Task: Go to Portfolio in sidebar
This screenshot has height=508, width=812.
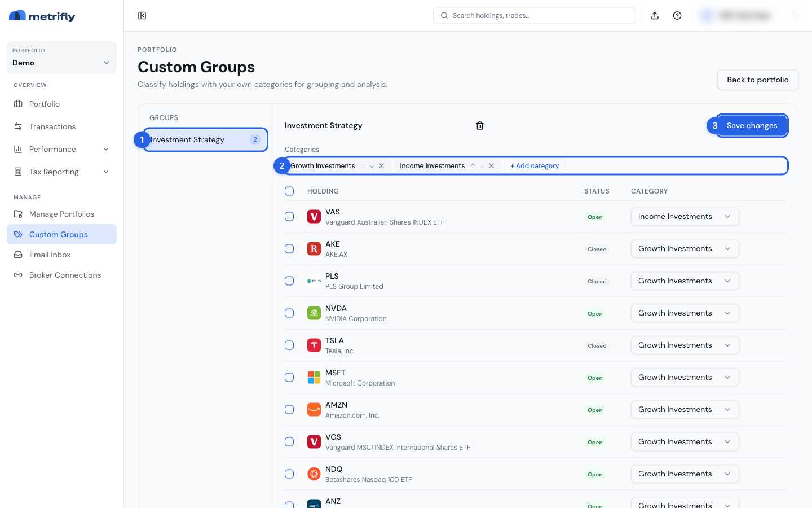Action: [61, 104]
